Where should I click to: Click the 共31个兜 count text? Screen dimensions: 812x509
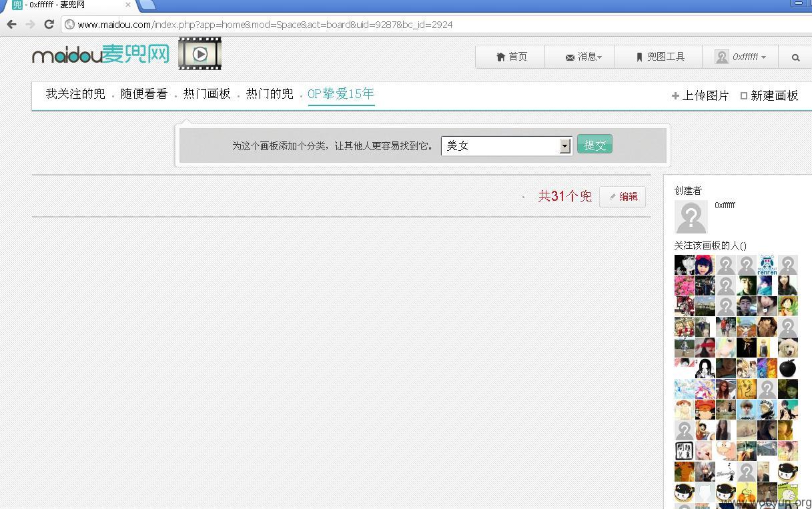pos(565,196)
